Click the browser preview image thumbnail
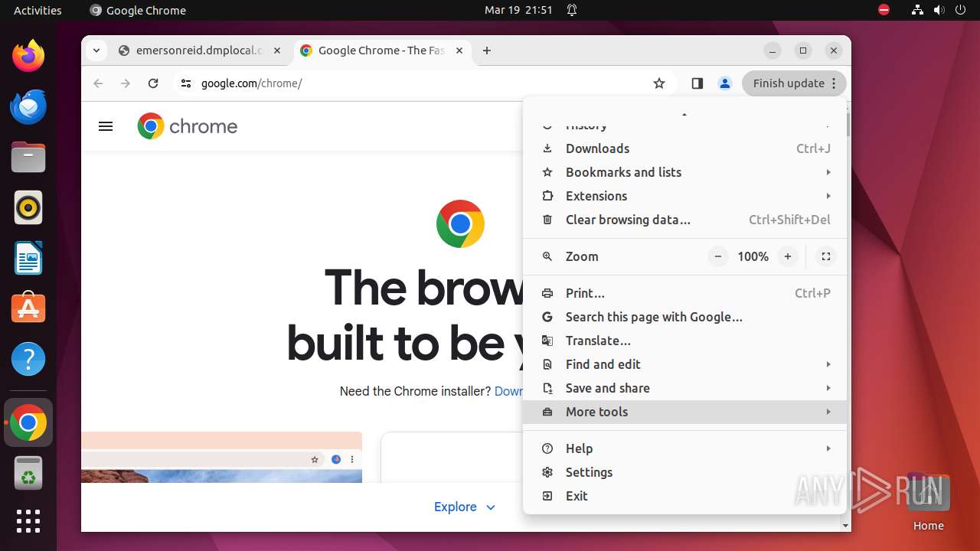980x551 pixels. coord(222,458)
